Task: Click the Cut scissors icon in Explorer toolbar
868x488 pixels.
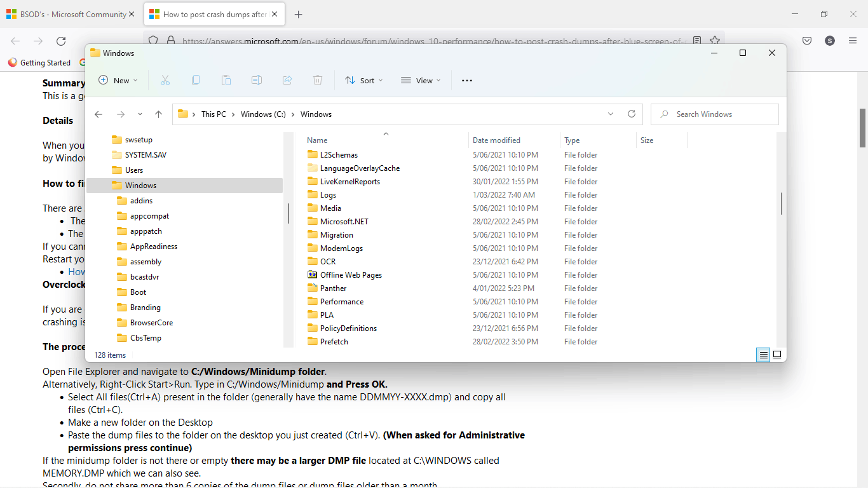Action: pyautogui.click(x=165, y=81)
